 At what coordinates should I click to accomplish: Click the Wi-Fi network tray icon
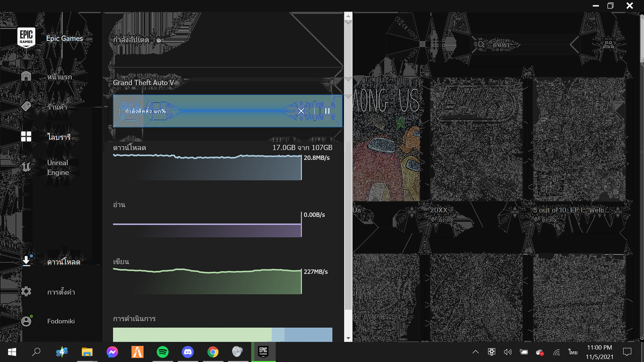tap(556, 352)
